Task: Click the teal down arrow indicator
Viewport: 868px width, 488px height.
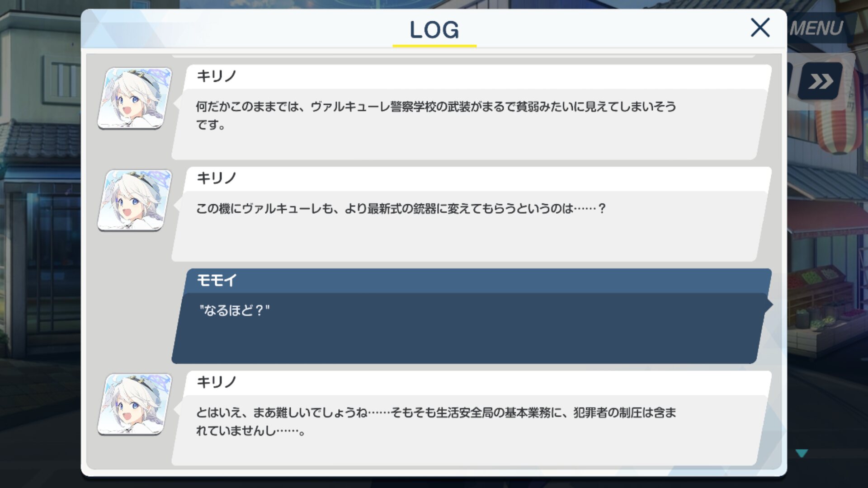Action: pos(802,453)
